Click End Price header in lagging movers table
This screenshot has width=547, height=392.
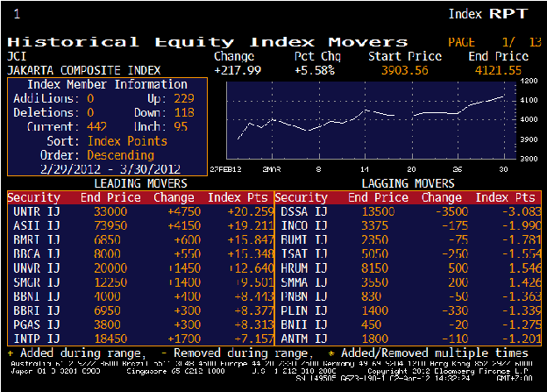(376, 197)
